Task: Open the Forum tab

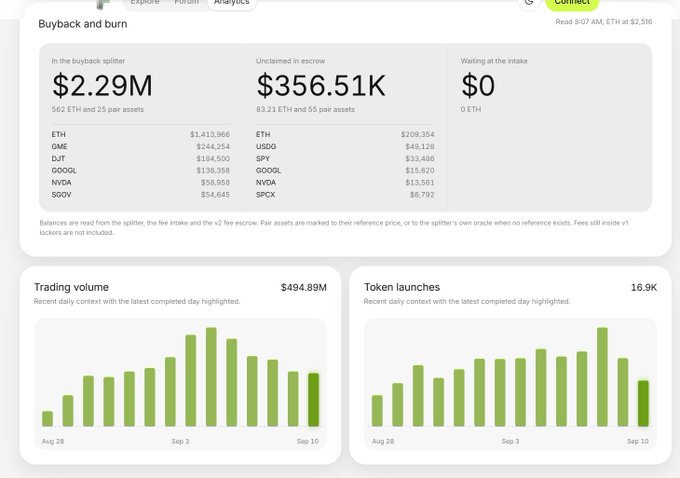Action: pyautogui.click(x=186, y=2)
